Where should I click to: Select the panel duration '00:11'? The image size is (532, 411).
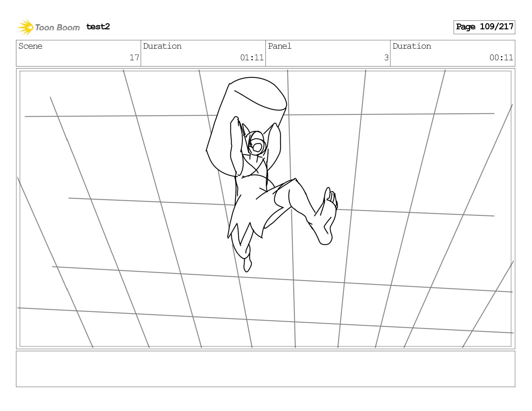point(501,58)
